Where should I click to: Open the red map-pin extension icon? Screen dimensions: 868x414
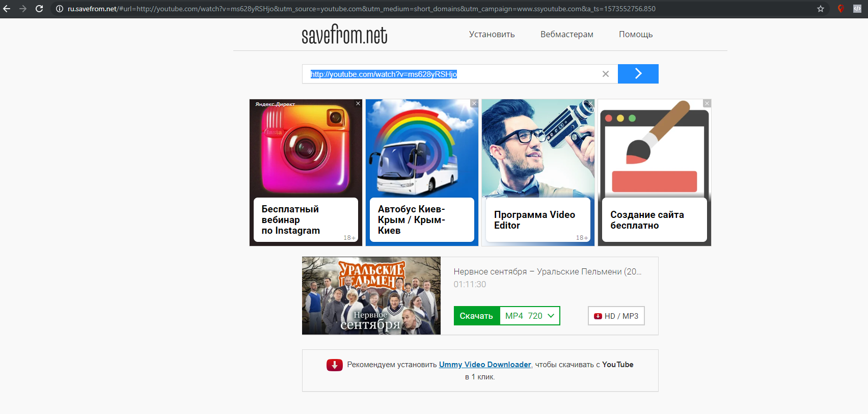pyautogui.click(x=841, y=9)
